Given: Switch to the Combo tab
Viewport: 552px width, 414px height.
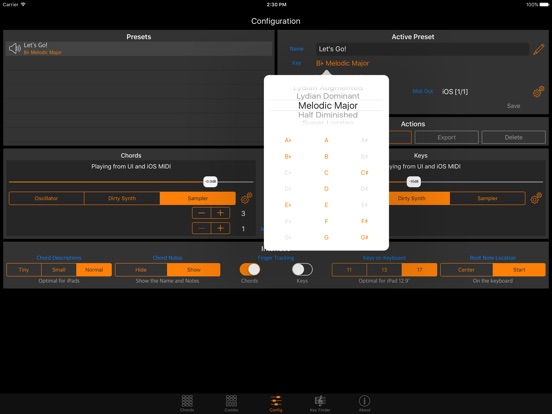Looking at the screenshot, I should coord(231,403).
